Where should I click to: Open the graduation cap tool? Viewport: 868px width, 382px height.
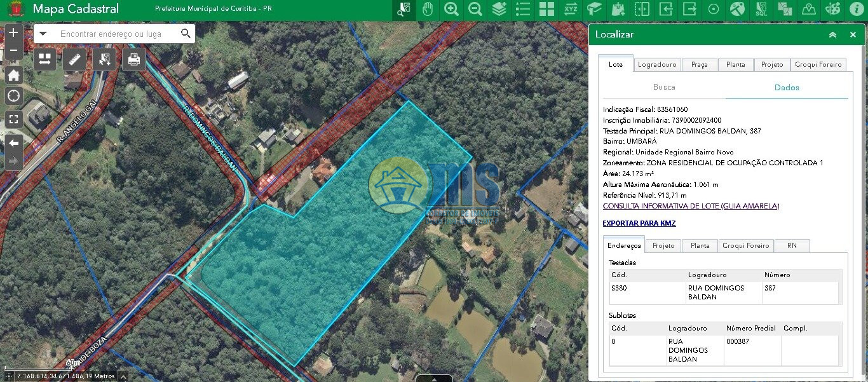tap(594, 10)
